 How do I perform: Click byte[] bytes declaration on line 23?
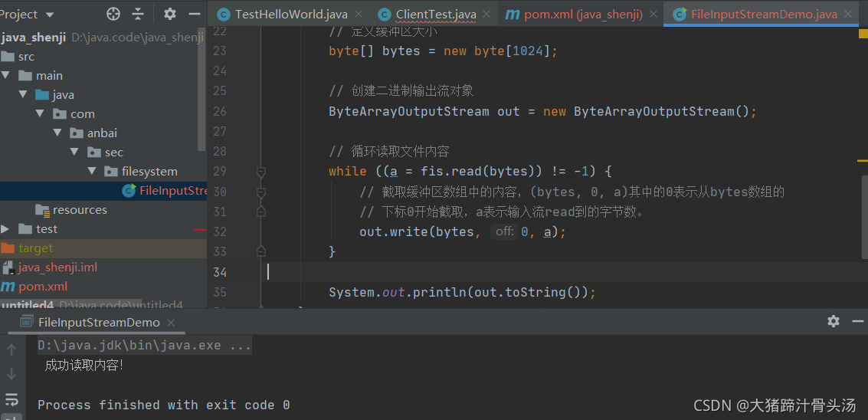click(443, 51)
